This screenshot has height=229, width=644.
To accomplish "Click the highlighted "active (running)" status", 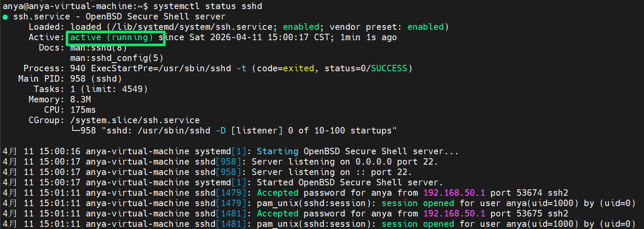I will (x=112, y=38).
